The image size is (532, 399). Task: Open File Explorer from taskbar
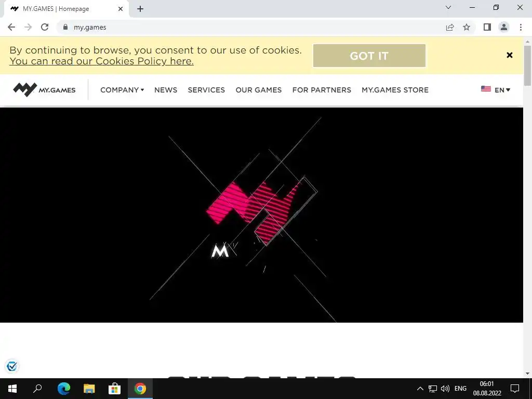coord(89,389)
